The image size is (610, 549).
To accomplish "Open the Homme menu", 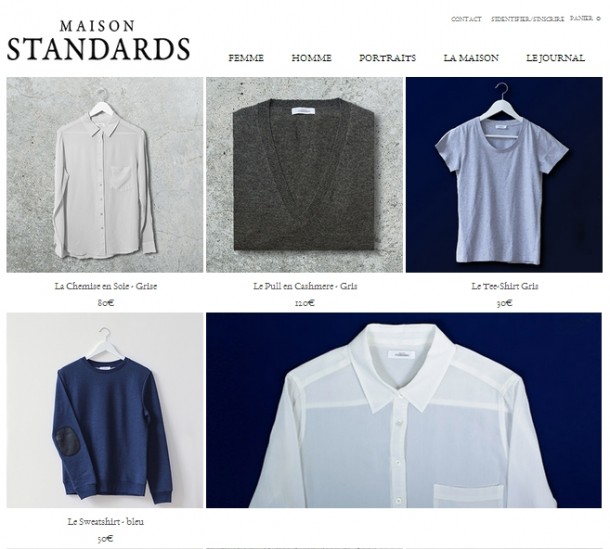I will coord(312,58).
